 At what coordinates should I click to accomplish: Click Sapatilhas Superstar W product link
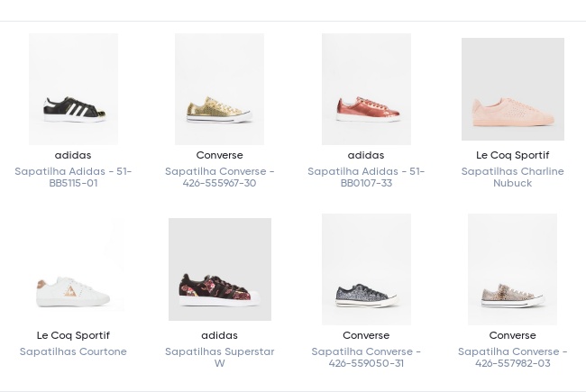[220, 357]
